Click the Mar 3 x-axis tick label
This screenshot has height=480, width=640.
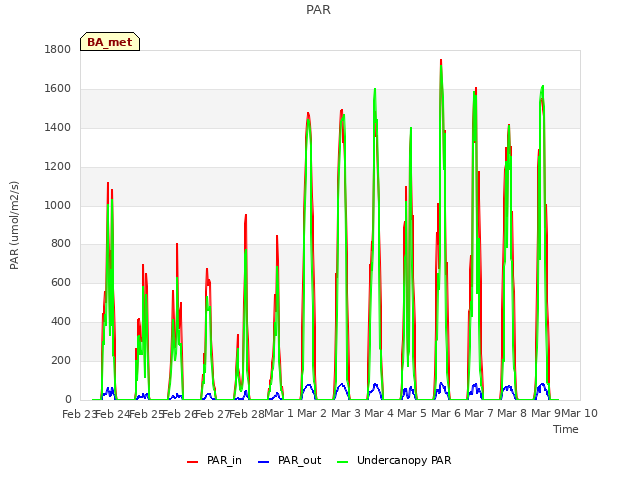coord(345,413)
